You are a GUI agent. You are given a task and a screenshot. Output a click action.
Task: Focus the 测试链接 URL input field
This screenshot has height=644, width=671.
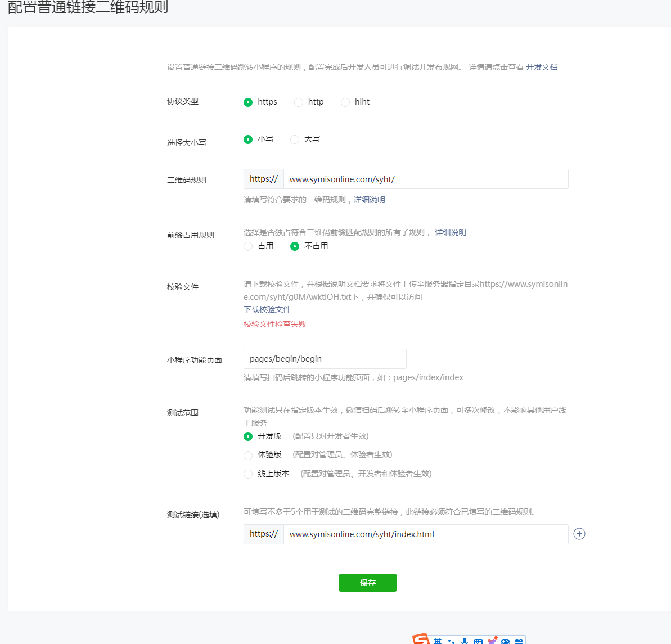tap(426, 534)
